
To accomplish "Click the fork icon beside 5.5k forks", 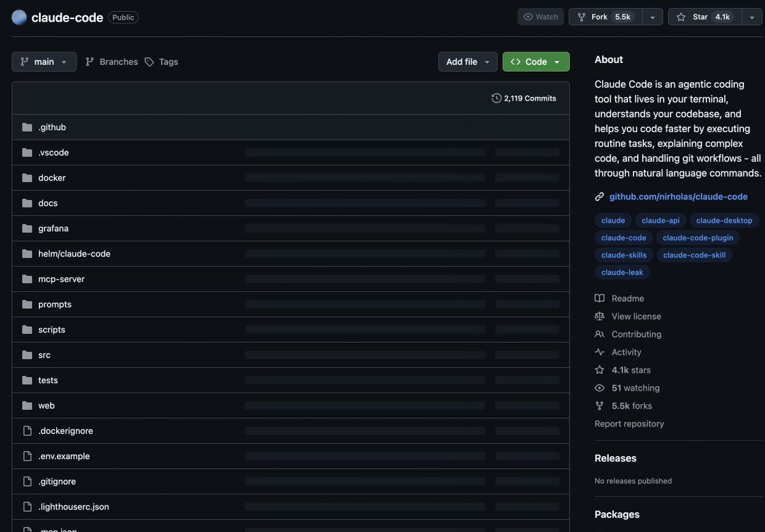I will tap(599, 406).
